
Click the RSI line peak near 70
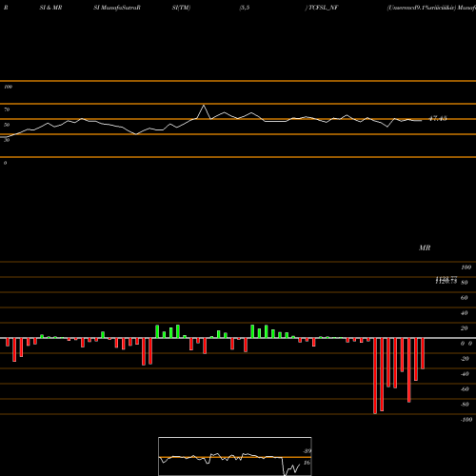pyautogui.click(x=204, y=106)
